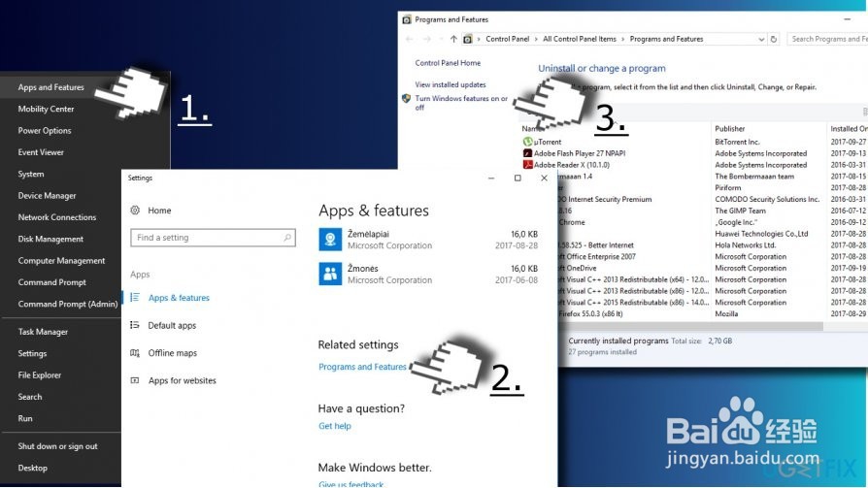Click Control Panel breadcrumb
Screen dimensions: 868x488
point(508,39)
